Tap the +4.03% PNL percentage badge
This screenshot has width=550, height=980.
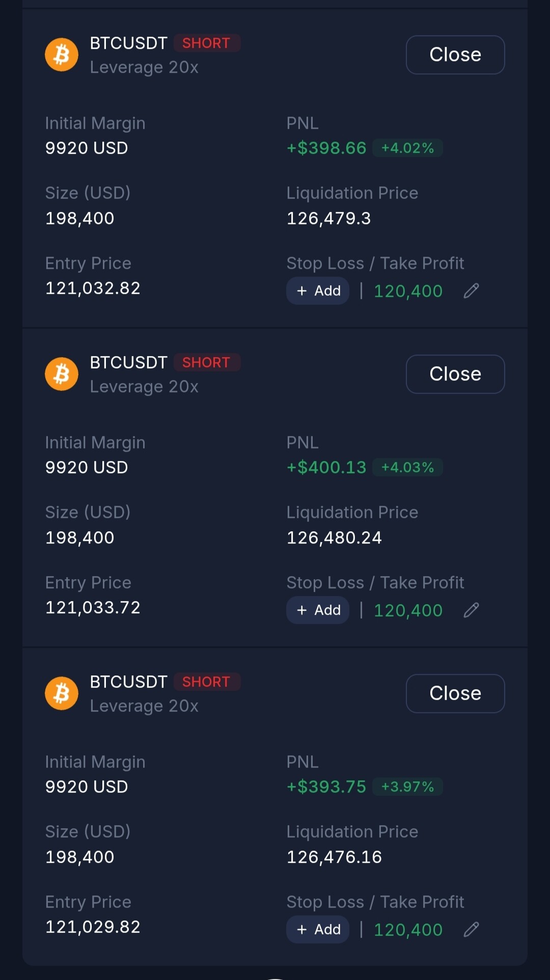[407, 468]
